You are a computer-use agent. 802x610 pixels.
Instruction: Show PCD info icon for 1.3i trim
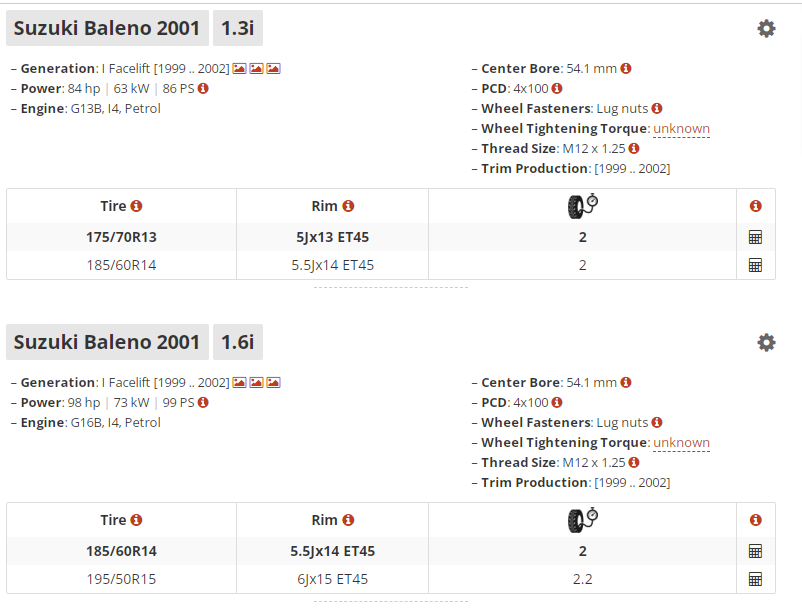click(557, 88)
